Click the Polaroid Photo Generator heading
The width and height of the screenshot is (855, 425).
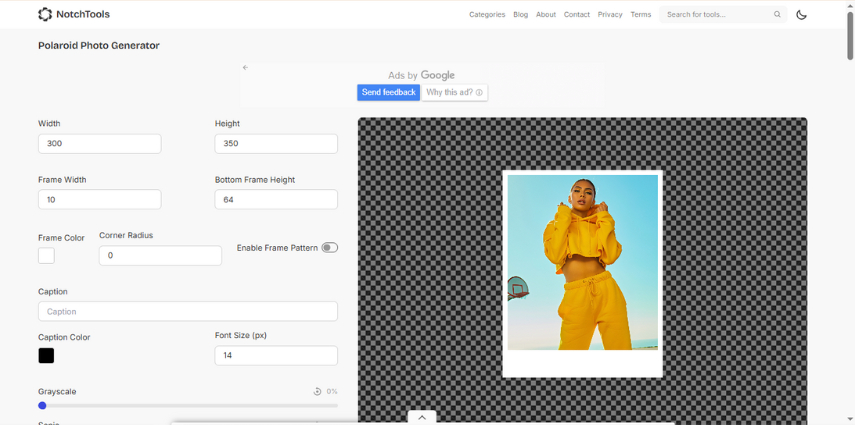pyautogui.click(x=99, y=46)
